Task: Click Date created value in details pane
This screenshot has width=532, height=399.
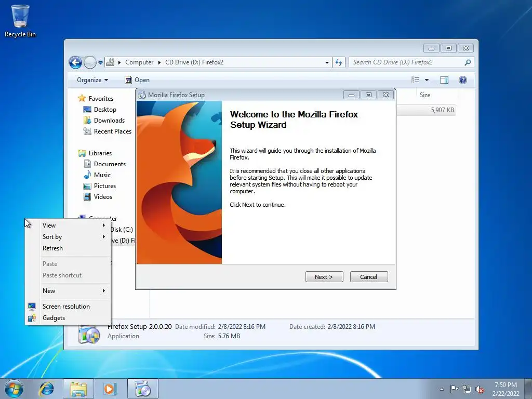Action: tap(351, 327)
